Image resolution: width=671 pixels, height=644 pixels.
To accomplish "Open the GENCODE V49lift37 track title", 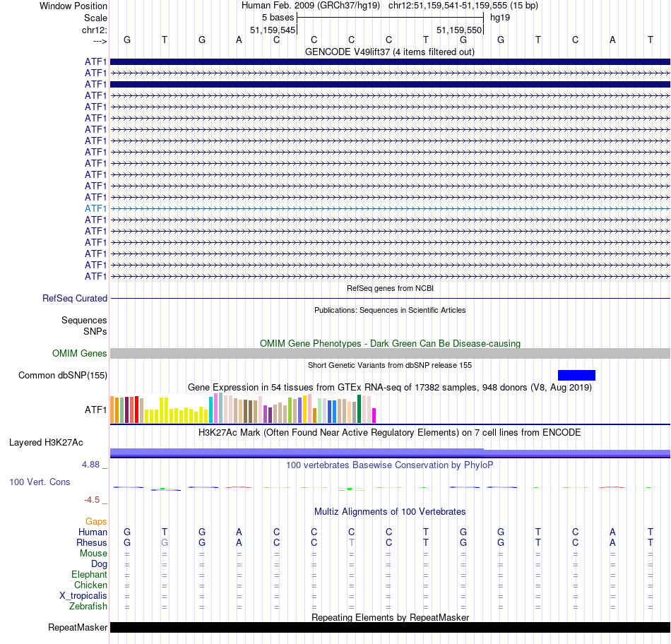I will pyautogui.click(x=390, y=52).
